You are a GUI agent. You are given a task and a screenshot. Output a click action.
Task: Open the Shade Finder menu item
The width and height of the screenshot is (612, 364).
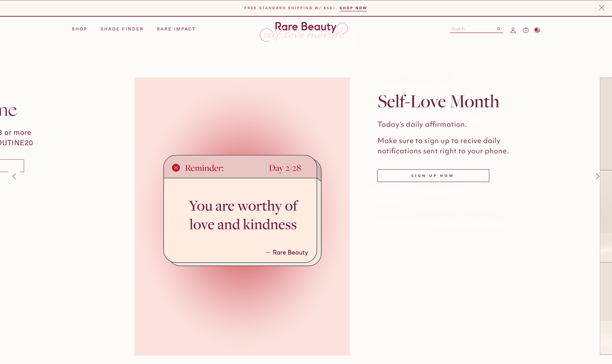pyautogui.click(x=122, y=29)
